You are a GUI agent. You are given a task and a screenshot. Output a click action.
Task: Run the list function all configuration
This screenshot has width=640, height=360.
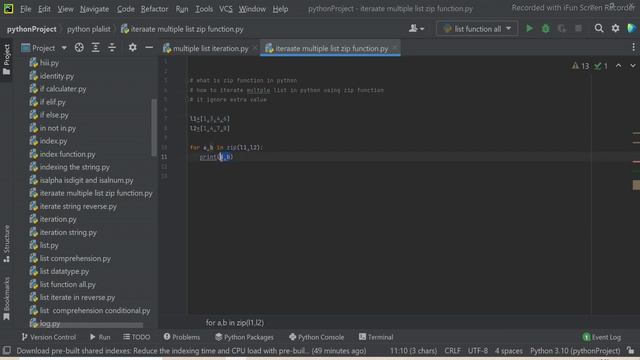click(x=529, y=29)
